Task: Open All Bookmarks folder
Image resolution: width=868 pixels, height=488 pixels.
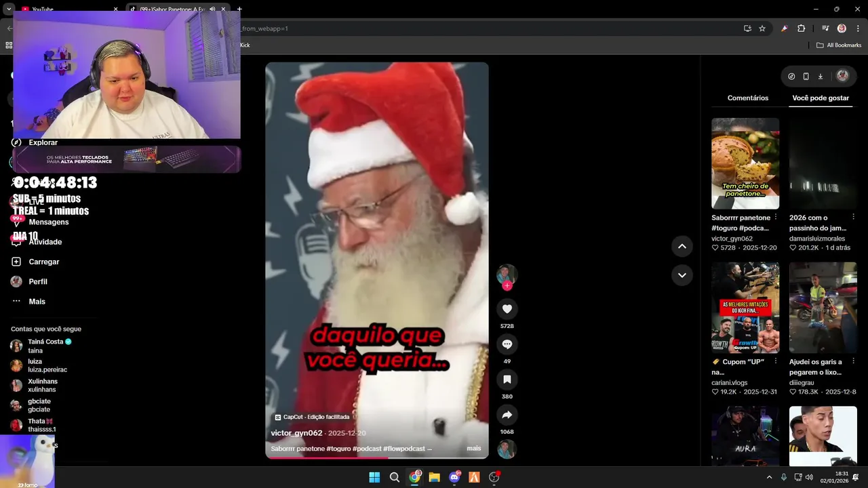Action: (839, 45)
